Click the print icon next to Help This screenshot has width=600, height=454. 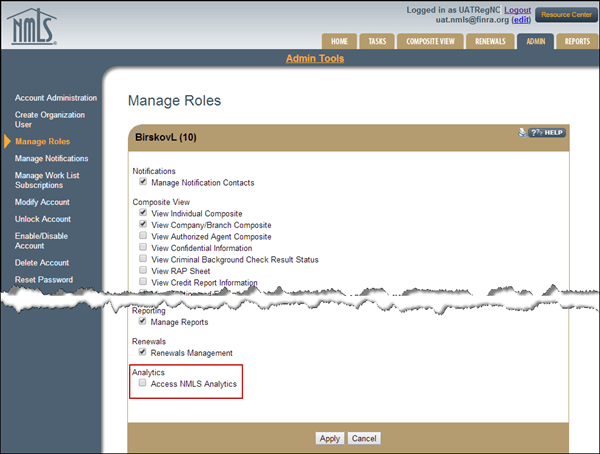pos(522,132)
